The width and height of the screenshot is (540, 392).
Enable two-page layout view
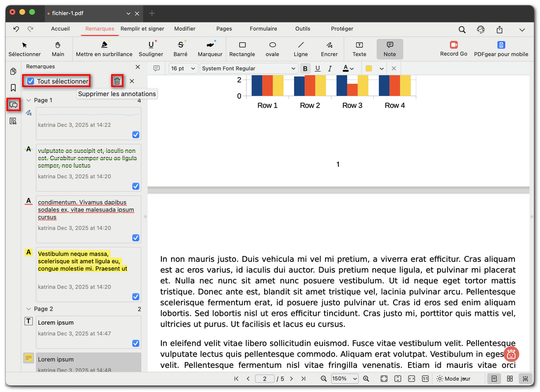tap(510, 379)
